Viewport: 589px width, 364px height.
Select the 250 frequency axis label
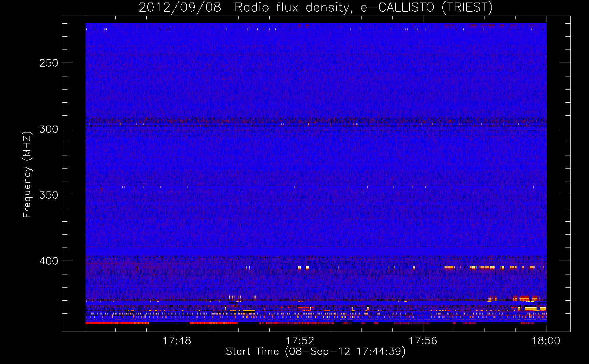tap(49, 63)
